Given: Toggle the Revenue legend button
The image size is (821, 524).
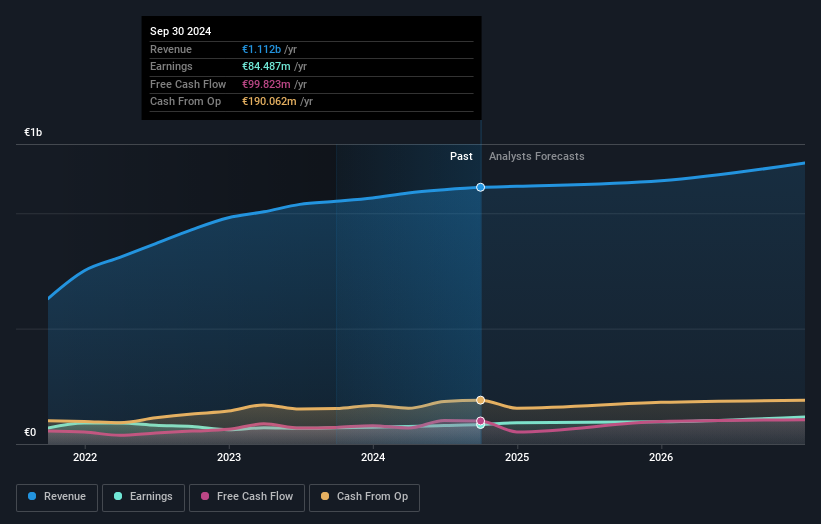Looking at the screenshot, I should click(57, 497).
